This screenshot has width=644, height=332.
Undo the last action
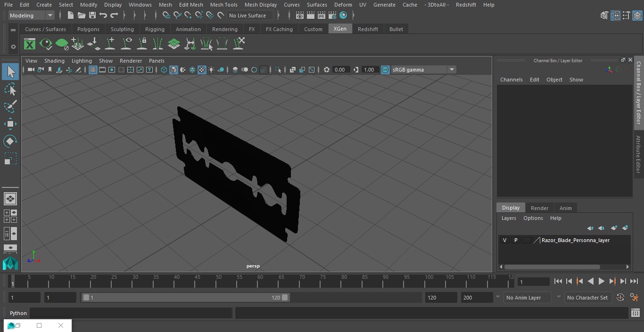pyautogui.click(x=103, y=16)
